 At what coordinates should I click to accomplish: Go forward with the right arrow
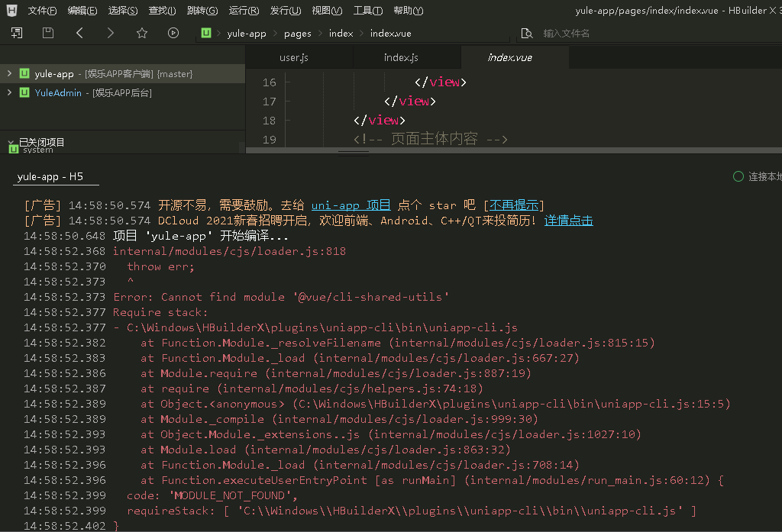coord(111,33)
